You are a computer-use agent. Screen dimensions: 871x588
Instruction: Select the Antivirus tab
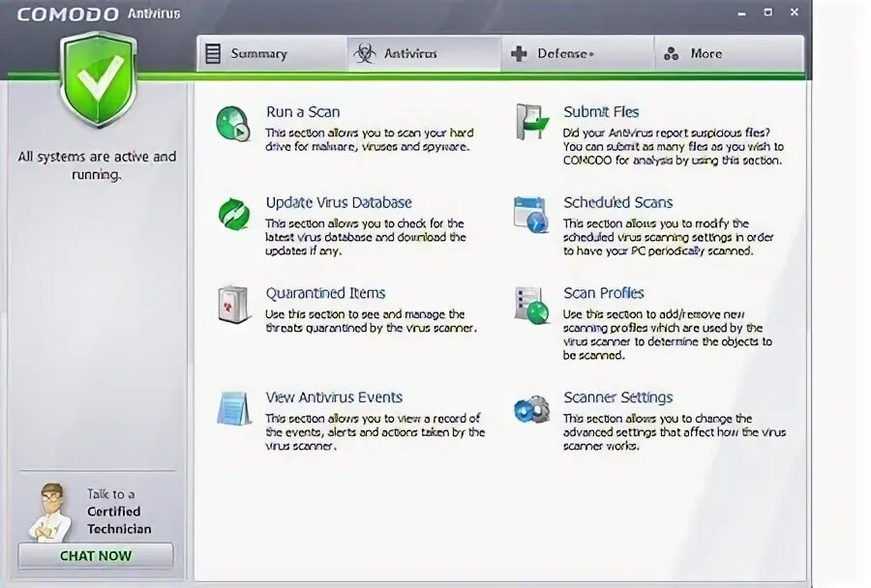pos(411,53)
